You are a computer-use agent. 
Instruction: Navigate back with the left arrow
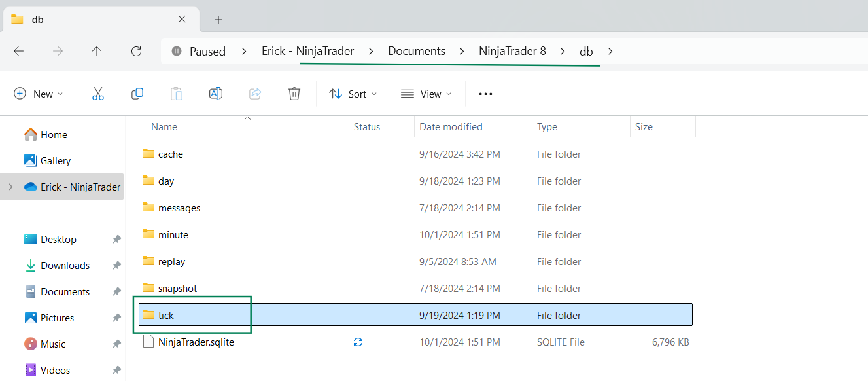point(18,51)
